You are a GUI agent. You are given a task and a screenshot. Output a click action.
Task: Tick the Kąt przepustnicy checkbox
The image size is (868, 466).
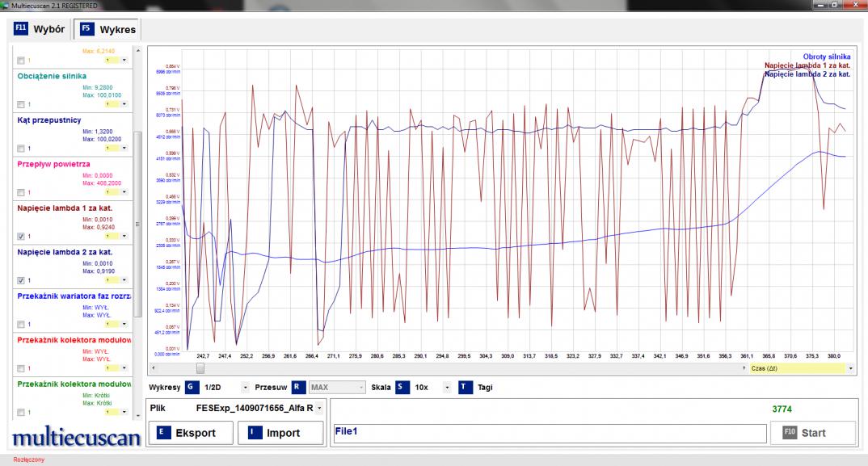(x=21, y=149)
